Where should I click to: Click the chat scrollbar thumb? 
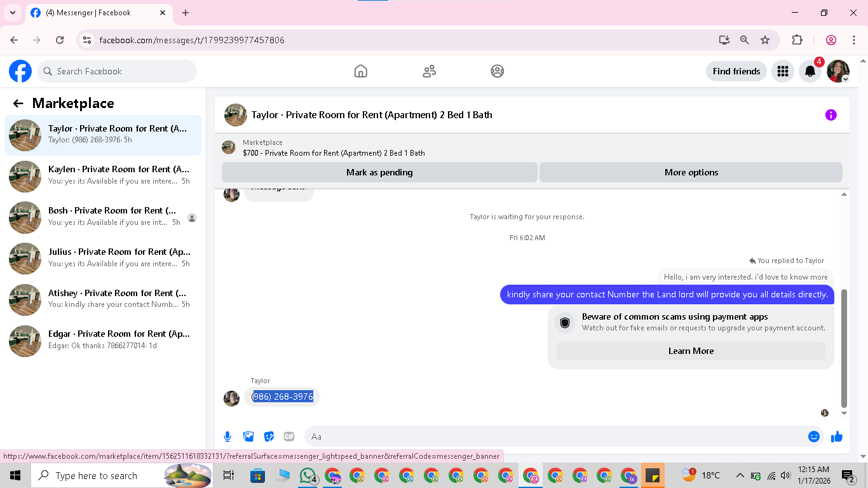[844, 348]
